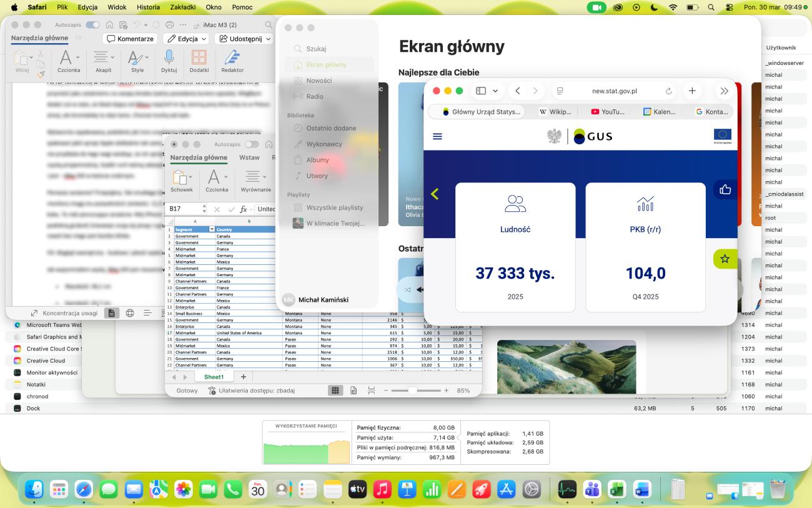Screen dimensions: 812x508
Task: Open the Zakładki menu in menu bar
Action: 183,7
